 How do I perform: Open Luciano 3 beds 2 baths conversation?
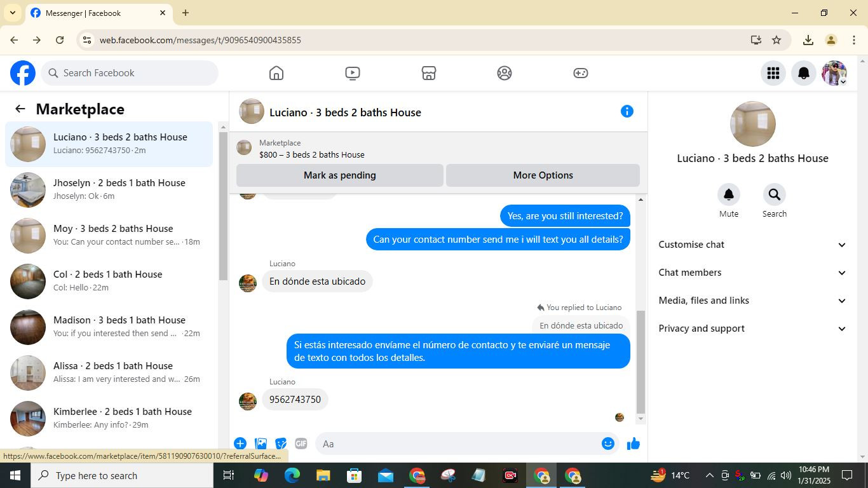pyautogui.click(x=109, y=144)
